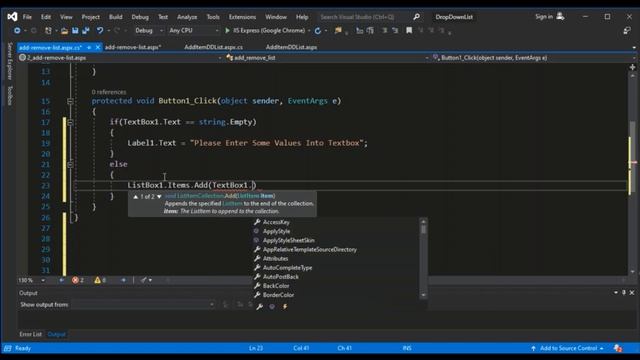Click the IntelliSense list scrollbar
The image size is (640, 360).
[x=423, y=258]
